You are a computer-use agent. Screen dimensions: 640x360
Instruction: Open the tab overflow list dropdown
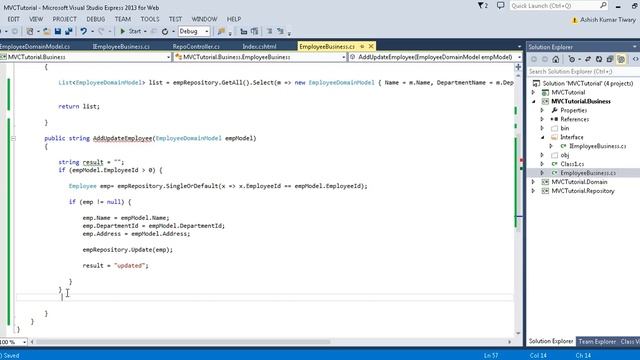[519, 47]
